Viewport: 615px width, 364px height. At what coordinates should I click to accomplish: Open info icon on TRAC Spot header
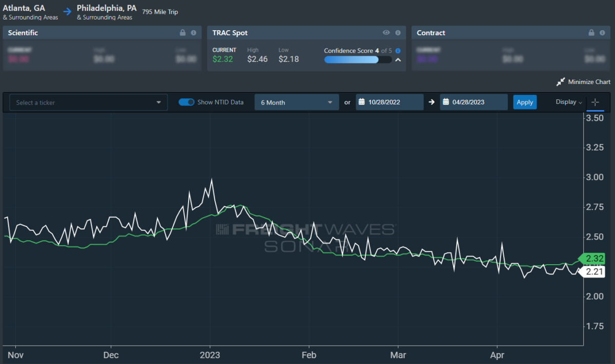click(398, 33)
